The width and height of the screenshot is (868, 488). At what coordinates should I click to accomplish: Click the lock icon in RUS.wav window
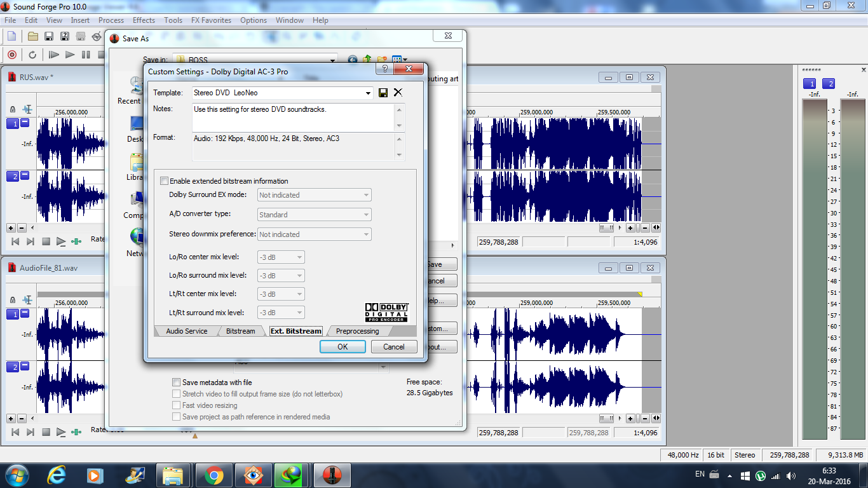(13, 109)
